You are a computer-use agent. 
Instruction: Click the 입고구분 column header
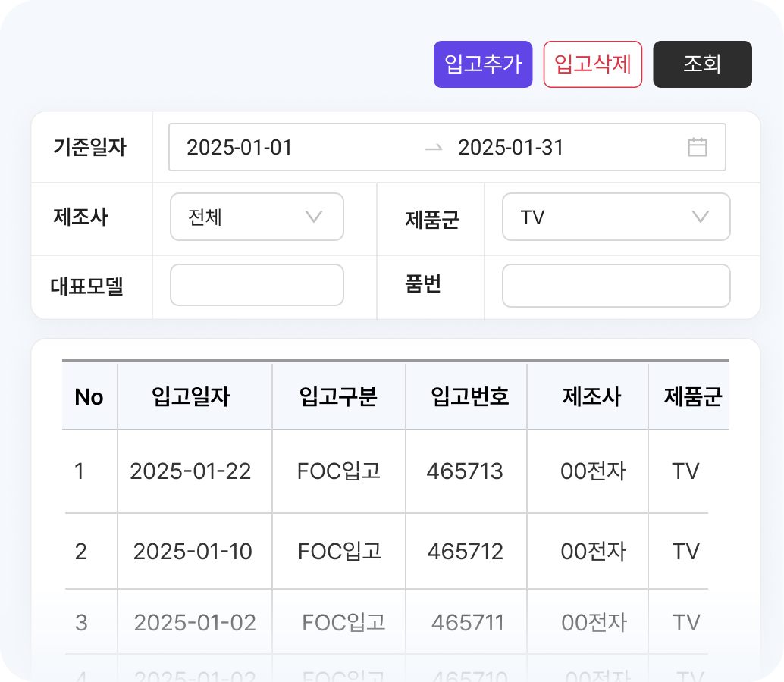338,396
